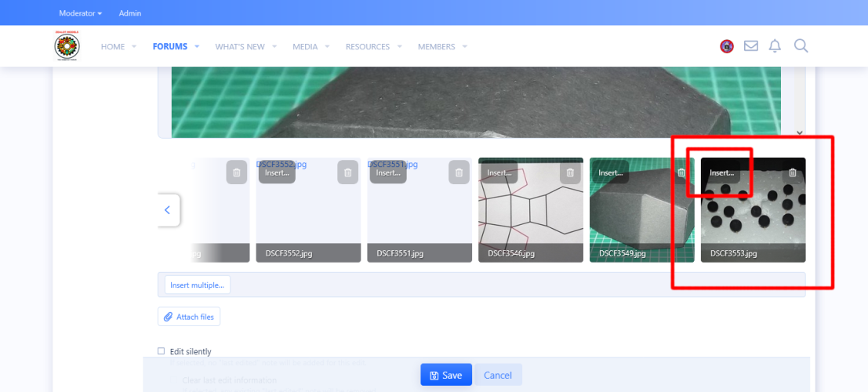
Task: Open the conversations envelope icon
Action: pyautogui.click(x=750, y=46)
